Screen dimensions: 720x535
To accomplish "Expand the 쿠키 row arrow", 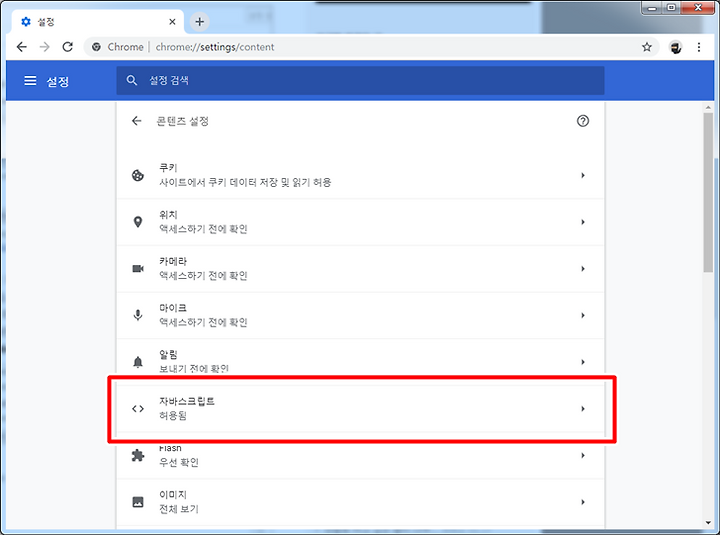I will point(583,175).
